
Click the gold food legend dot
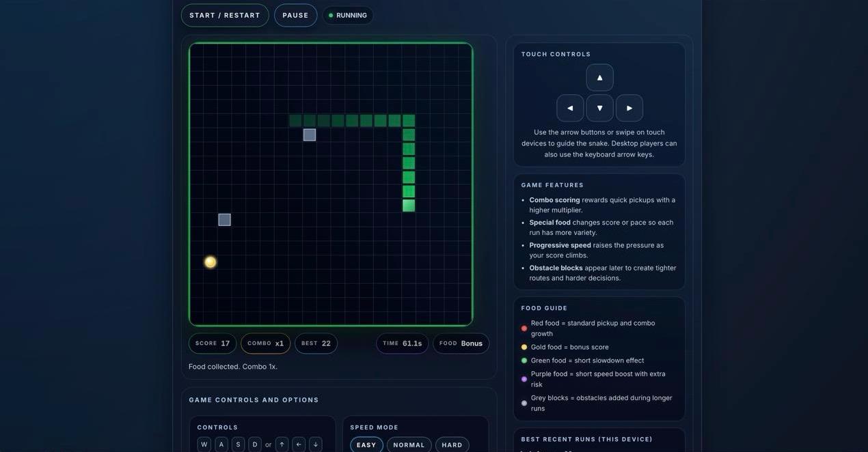(x=524, y=348)
